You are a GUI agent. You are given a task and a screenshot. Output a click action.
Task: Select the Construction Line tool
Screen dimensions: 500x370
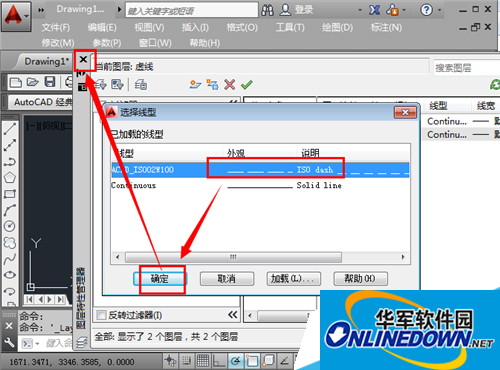click(10, 145)
